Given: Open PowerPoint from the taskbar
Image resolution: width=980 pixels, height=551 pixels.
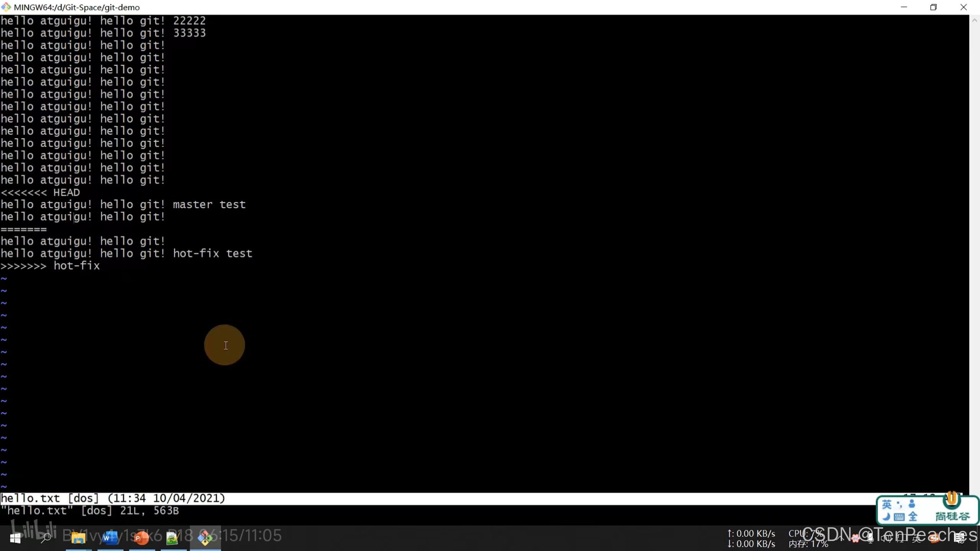Looking at the screenshot, I should [142, 538].
